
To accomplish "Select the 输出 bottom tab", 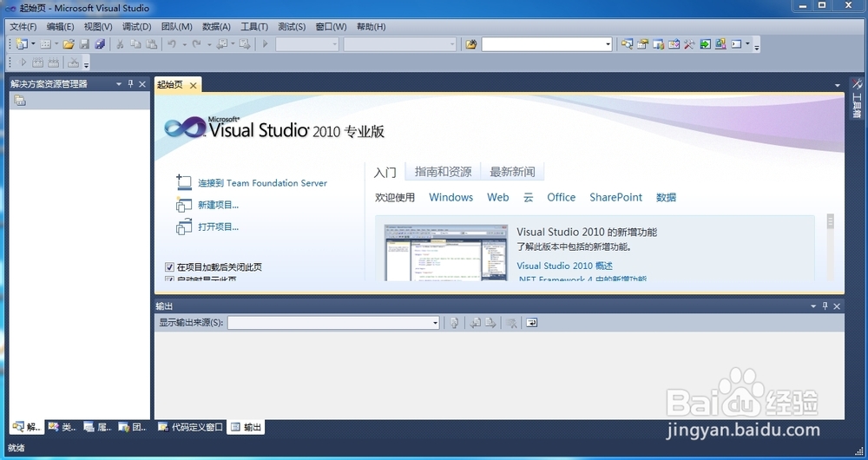I will (247, 427).
